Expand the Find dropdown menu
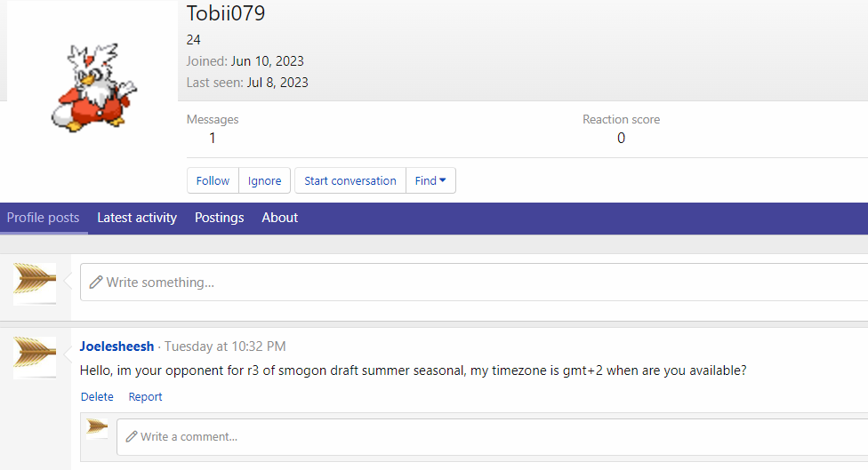Screen dimensions: 868x470 430,180
